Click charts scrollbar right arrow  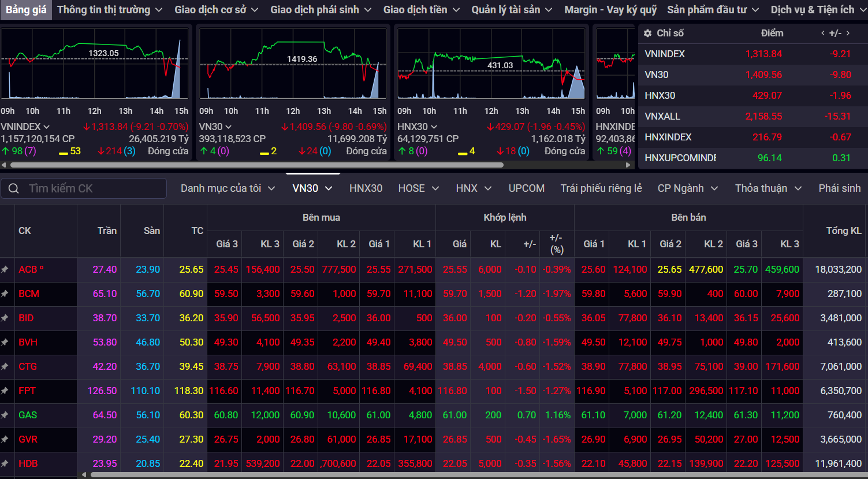point(628,165)
